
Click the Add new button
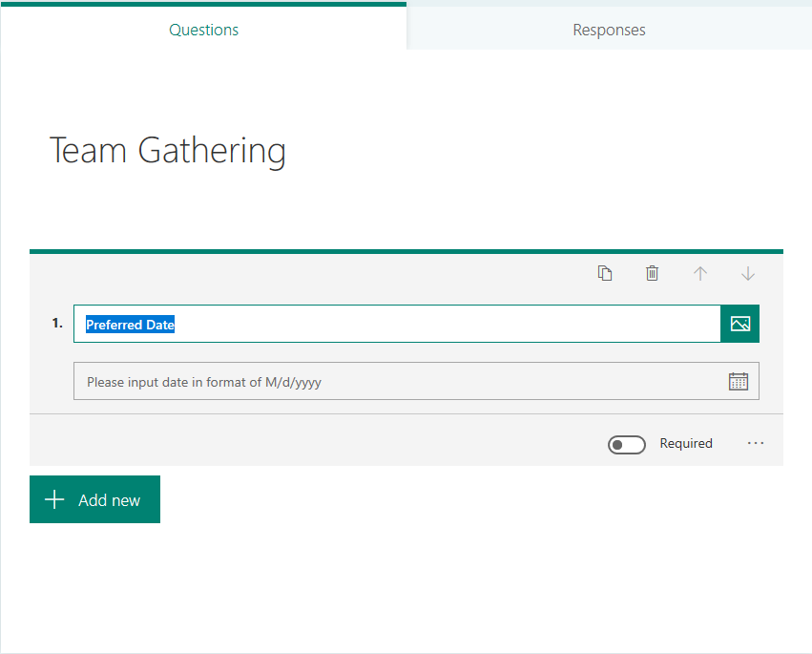94,499
